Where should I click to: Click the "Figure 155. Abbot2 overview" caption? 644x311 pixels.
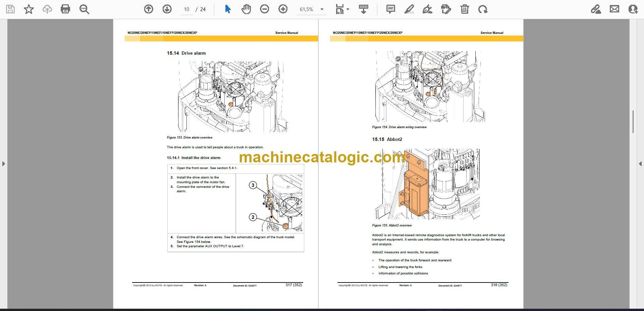[392, 225]
